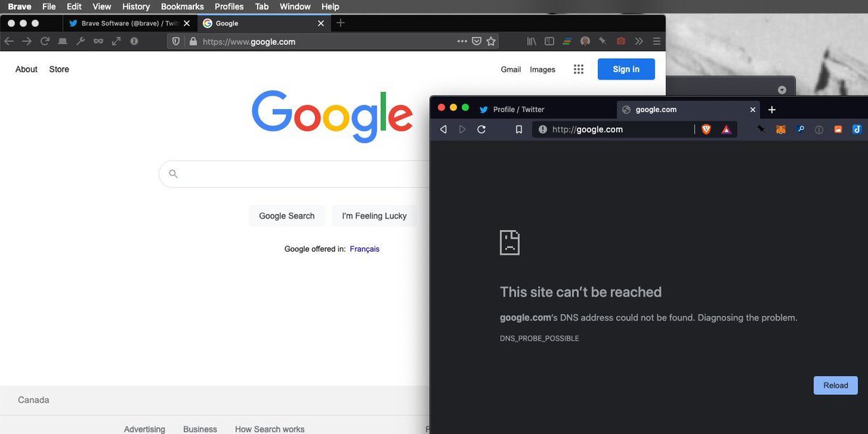
Task: Save page to Pocket icon
Action: coord(476,41)
